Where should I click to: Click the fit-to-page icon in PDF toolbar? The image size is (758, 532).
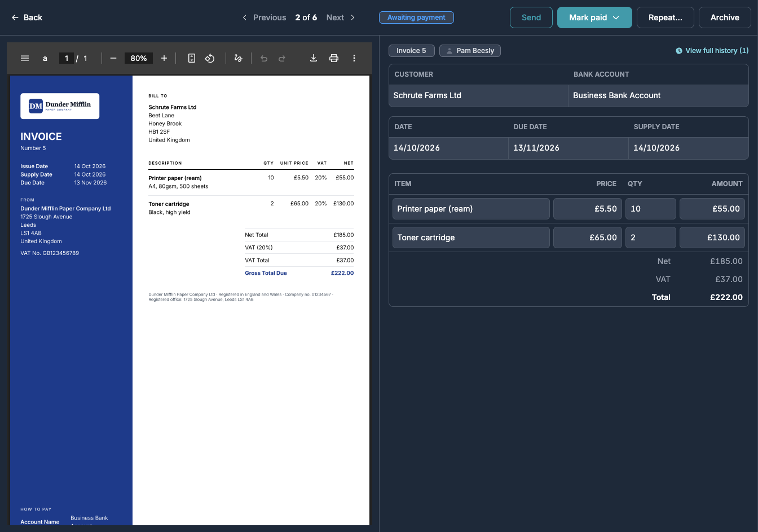pos(192,58)
